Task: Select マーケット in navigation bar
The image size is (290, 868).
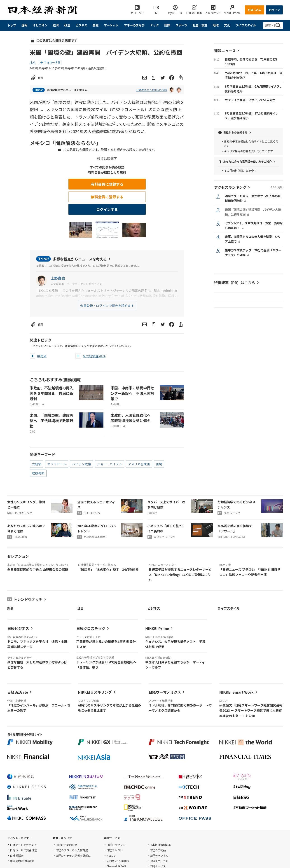Action: point(111,25)
